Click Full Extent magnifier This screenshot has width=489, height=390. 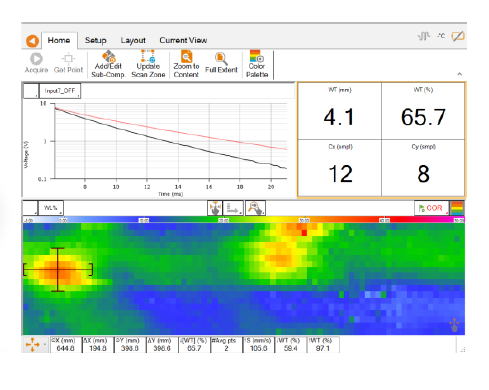pyautogui.click(x=221, y=63)
